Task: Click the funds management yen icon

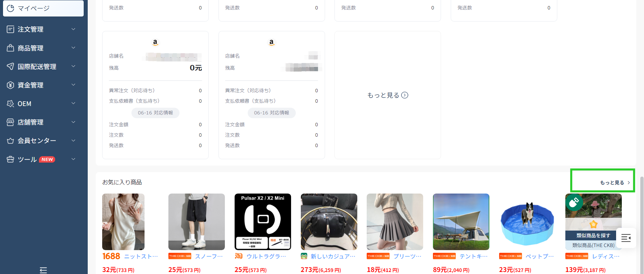Action: pos(10,85)
